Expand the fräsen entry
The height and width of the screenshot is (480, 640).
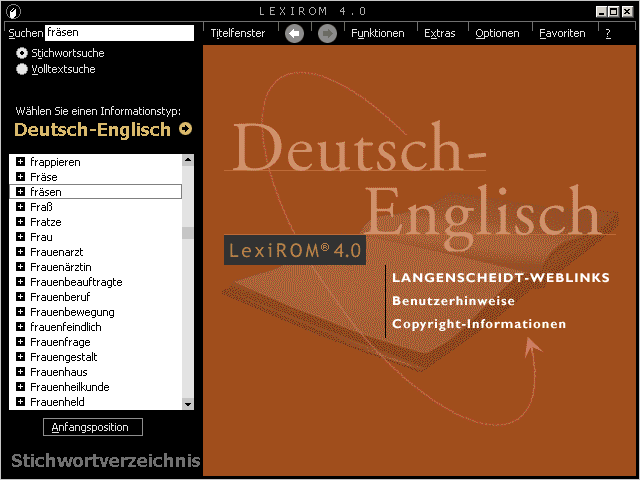tap(20, 191)
